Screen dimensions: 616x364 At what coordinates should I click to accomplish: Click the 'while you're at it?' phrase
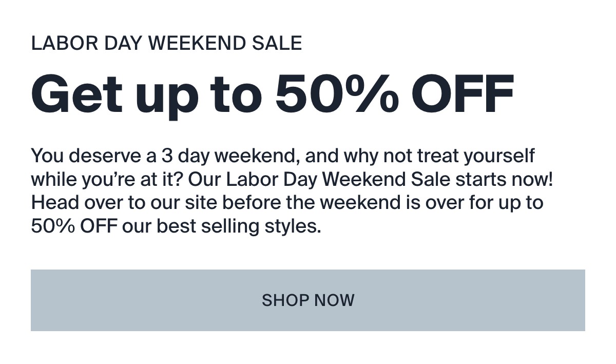(x=107, y=179)
